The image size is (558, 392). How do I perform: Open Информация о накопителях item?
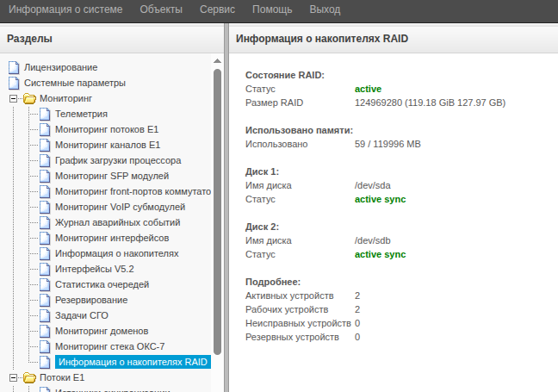117,253
